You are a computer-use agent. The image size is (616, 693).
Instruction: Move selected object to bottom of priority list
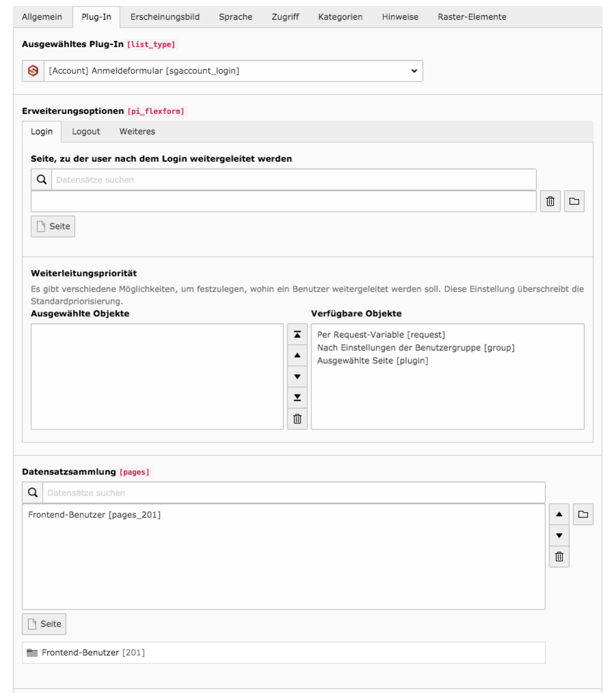click(x=296, y=395)
